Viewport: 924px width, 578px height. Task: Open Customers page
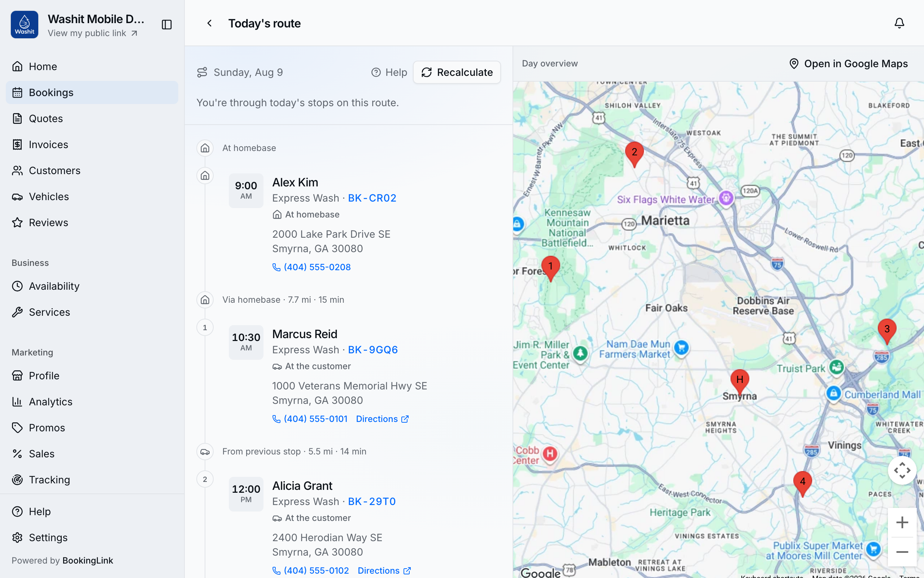[92, 171]
